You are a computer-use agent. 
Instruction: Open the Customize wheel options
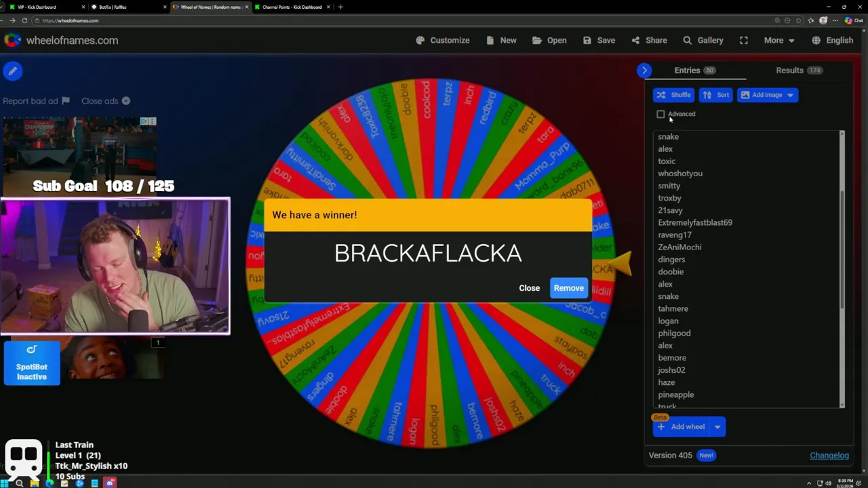pyautogui.click(x=442, y=41)
